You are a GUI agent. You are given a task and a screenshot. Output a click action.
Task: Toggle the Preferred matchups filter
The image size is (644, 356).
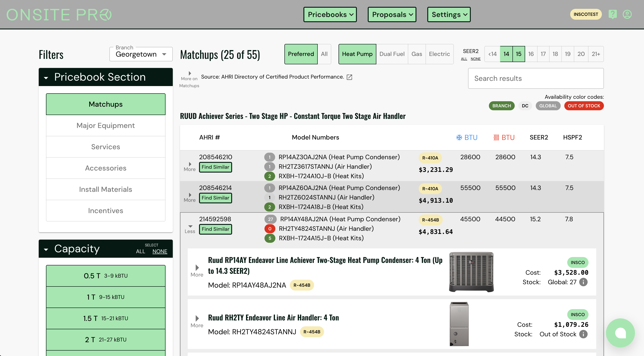click(x=301, y=54)
